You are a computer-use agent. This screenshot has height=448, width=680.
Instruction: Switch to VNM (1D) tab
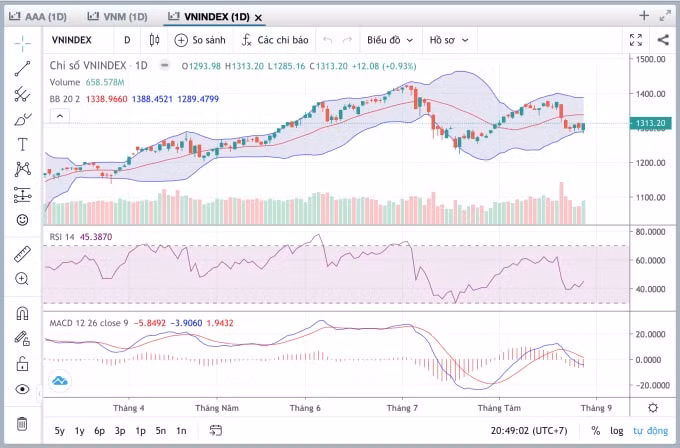click(x=118, y=17)
